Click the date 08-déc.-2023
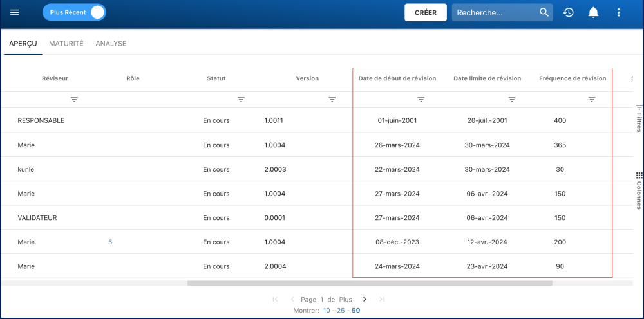Viewport: 644px width, 319px height. [x=397, y=242]
